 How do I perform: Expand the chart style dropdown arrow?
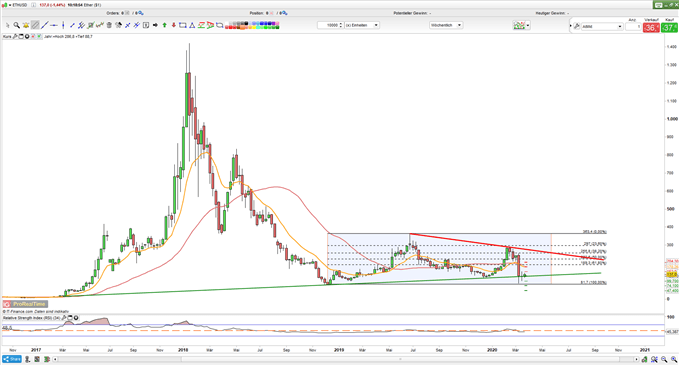click(x=528, y=26)
